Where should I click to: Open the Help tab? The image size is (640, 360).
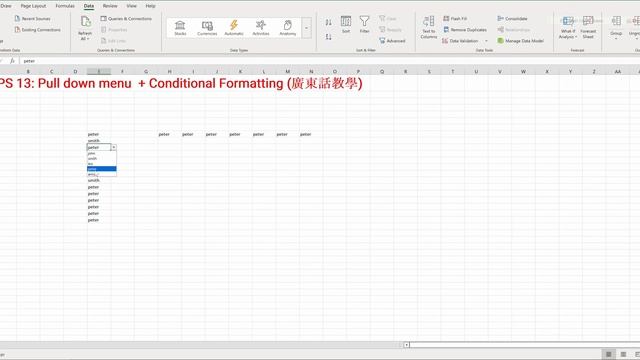point(150,6)
